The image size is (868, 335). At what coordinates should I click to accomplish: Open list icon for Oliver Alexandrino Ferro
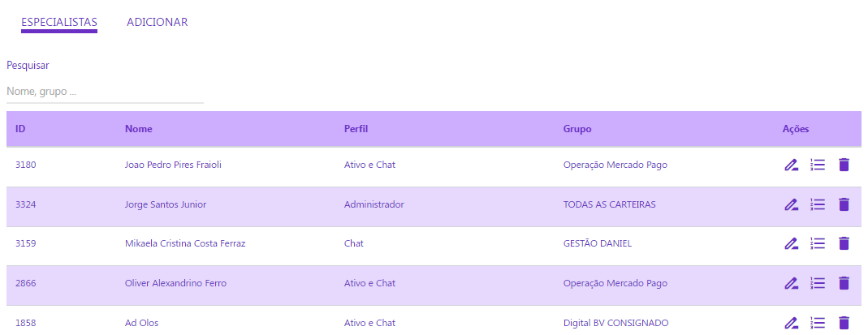[818, 283]
